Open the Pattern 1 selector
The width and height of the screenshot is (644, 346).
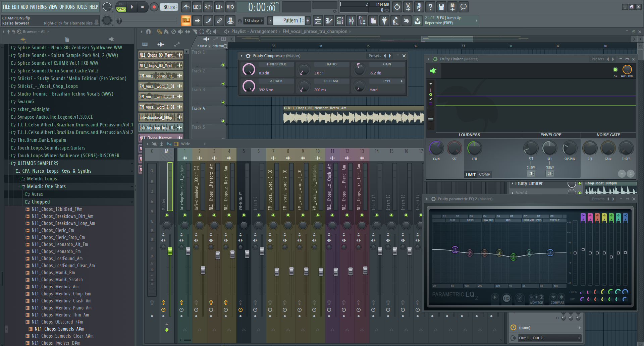(x=289, y=20)
